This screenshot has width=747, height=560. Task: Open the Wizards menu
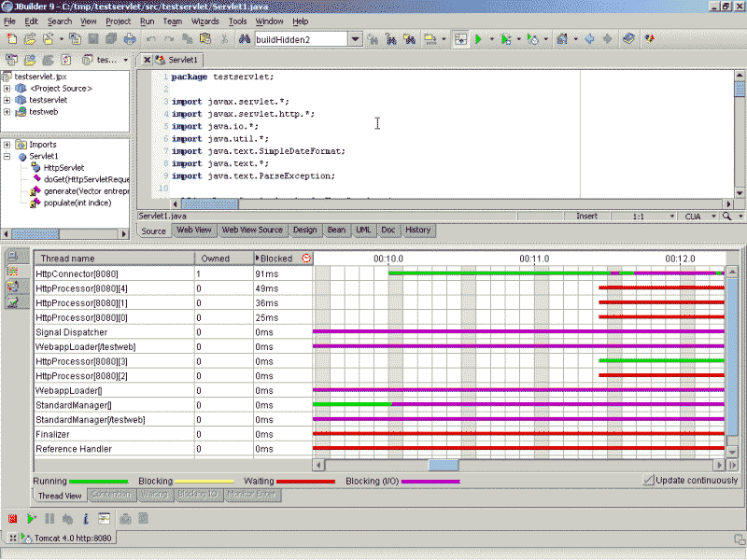[204, 21]
